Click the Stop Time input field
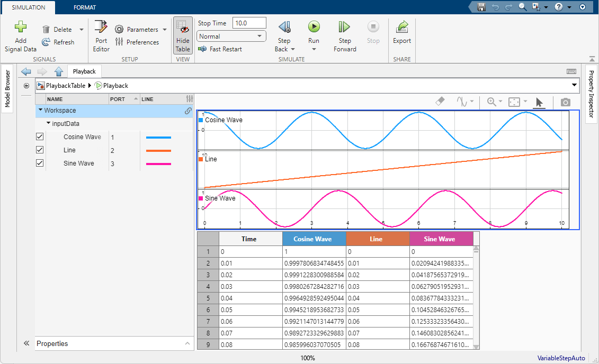 (249, 23)
